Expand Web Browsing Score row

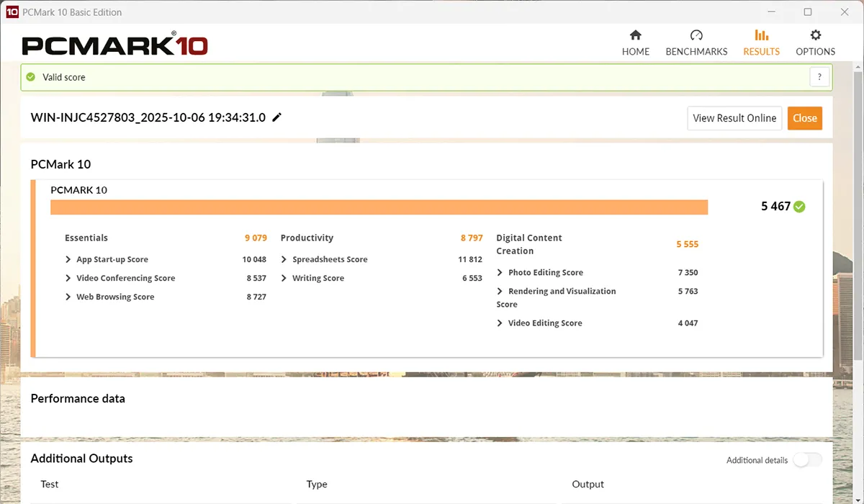(x=69, y=297)
